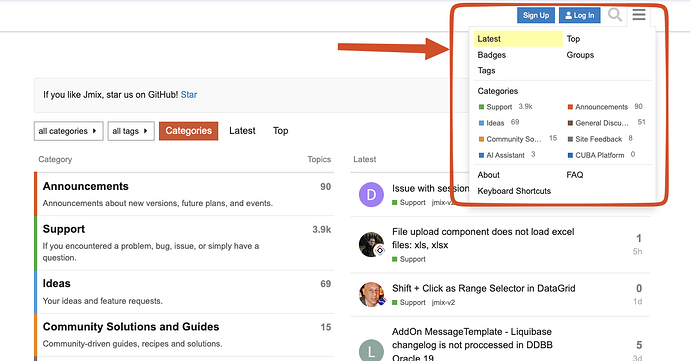Open avatar beside File upload topic

pos(371,244)
